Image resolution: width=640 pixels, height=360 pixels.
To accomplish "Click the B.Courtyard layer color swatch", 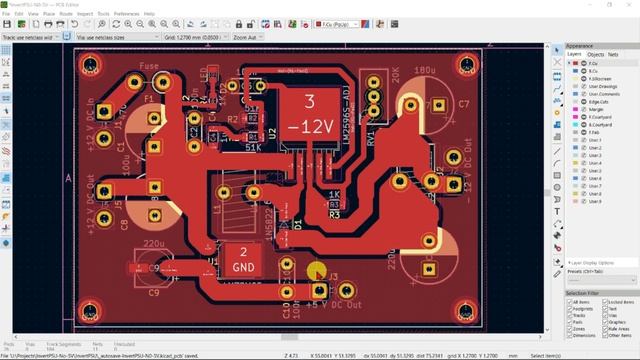I will pos(576,125).
